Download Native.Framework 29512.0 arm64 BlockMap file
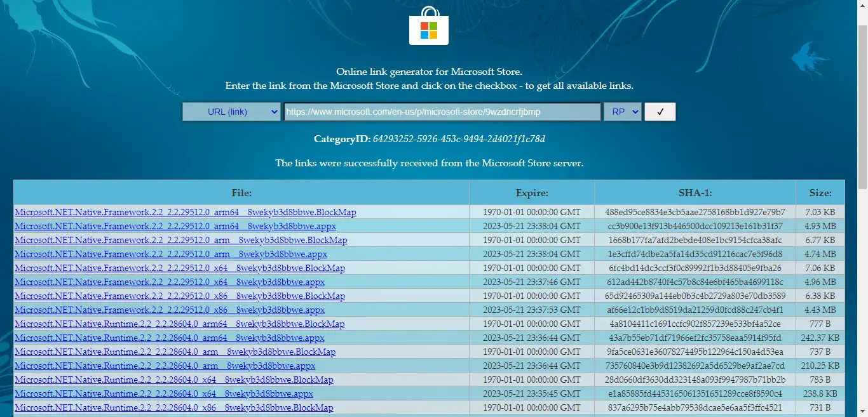This screenshot has height=417, width=868. [x=186, y=212]
